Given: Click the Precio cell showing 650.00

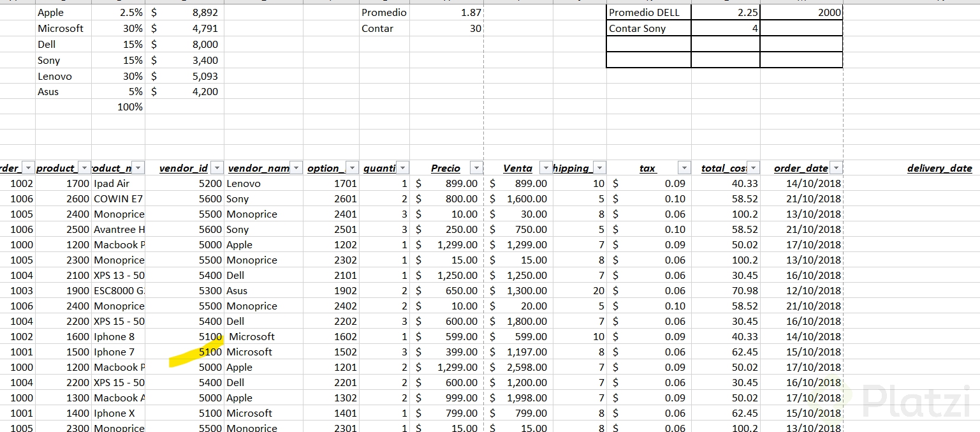Looking at the screenshot, I should tap(446, 290).
